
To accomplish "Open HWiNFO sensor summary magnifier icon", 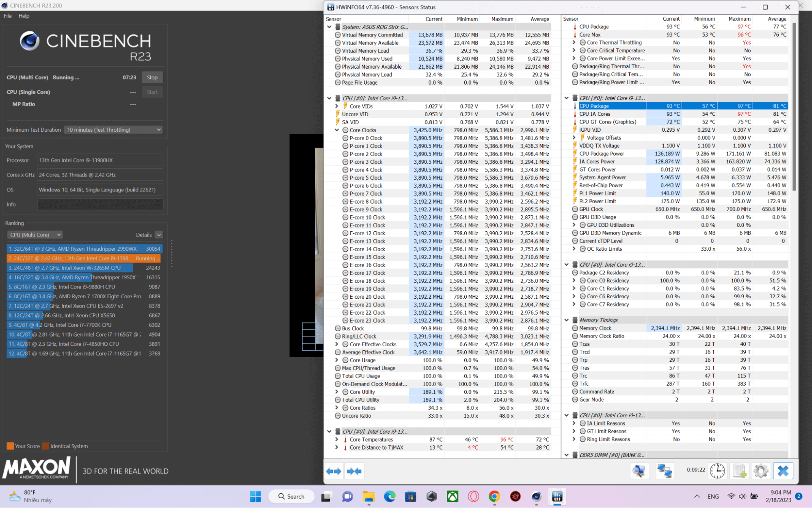I will 639,471.
